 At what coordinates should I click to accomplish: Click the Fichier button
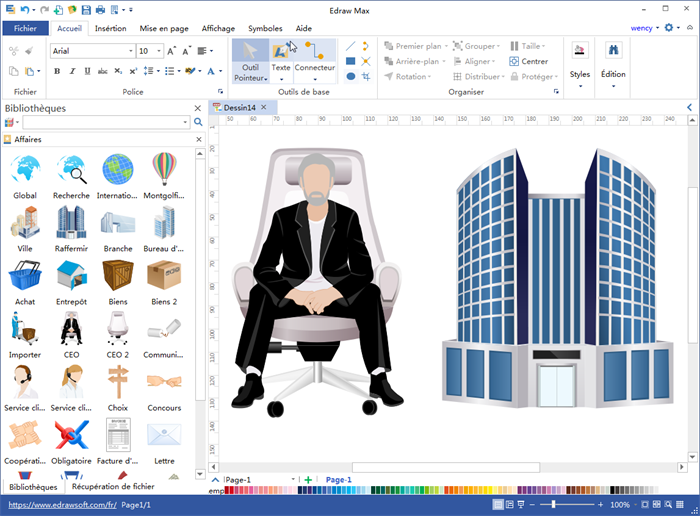25,29
